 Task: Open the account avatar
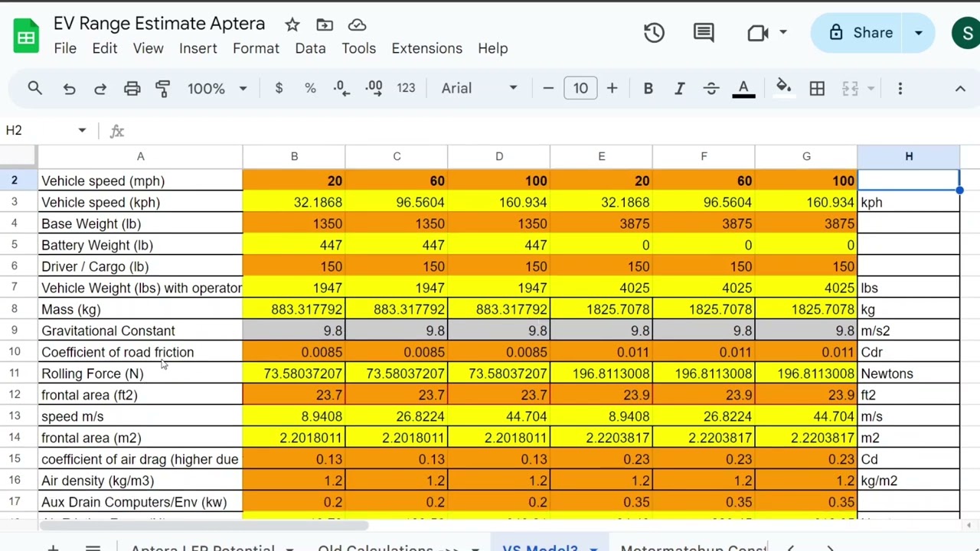[x=965, y=33]
